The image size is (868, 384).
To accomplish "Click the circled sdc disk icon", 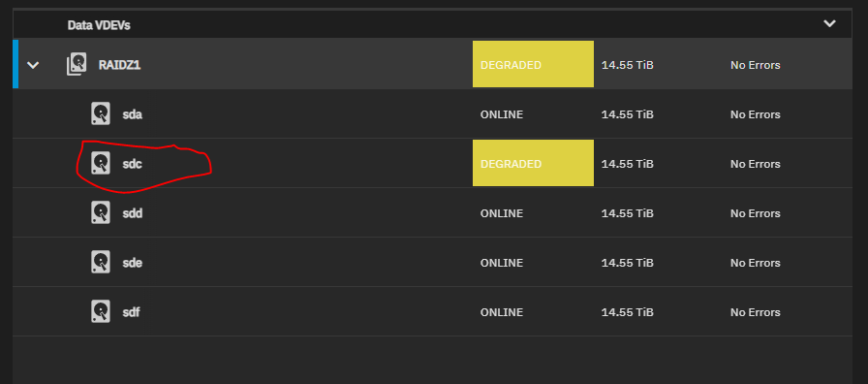I will 101,164.
